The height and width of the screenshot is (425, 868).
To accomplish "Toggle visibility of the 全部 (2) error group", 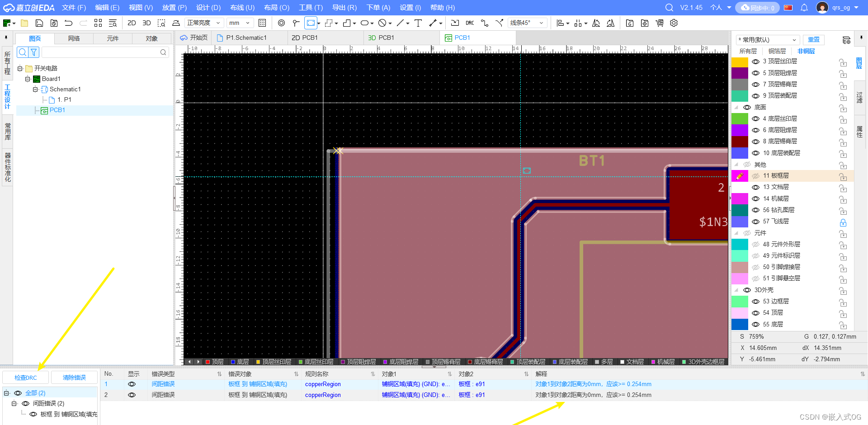I will click(18, 393).
